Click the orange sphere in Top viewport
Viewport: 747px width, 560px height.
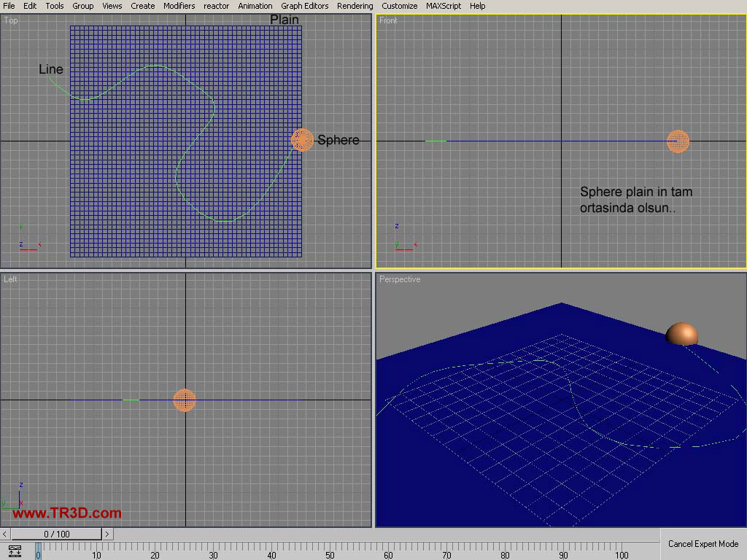[302, 140]
